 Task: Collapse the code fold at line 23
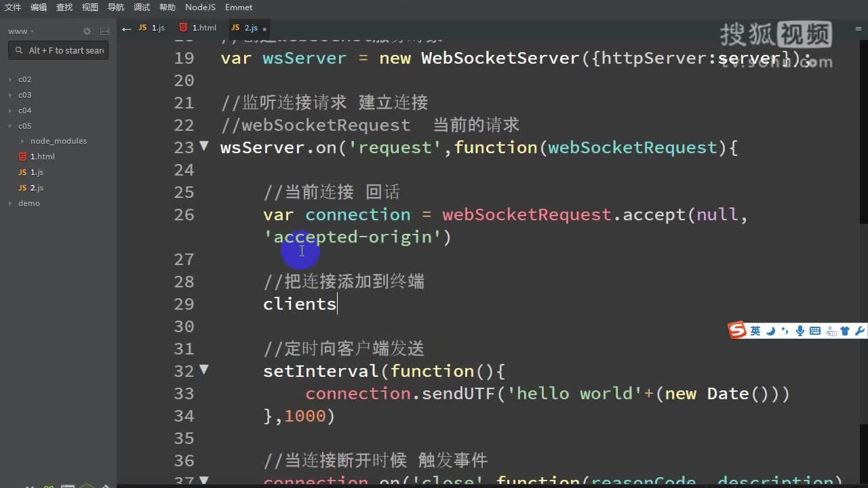click(x=203, y=147)
